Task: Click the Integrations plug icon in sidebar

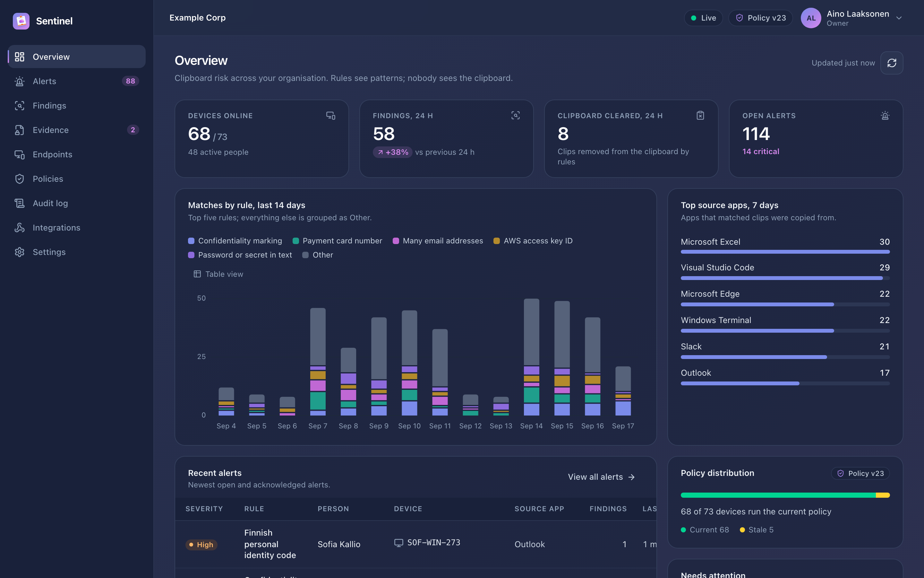Action: pyautogui.click(x=20, y=228)
